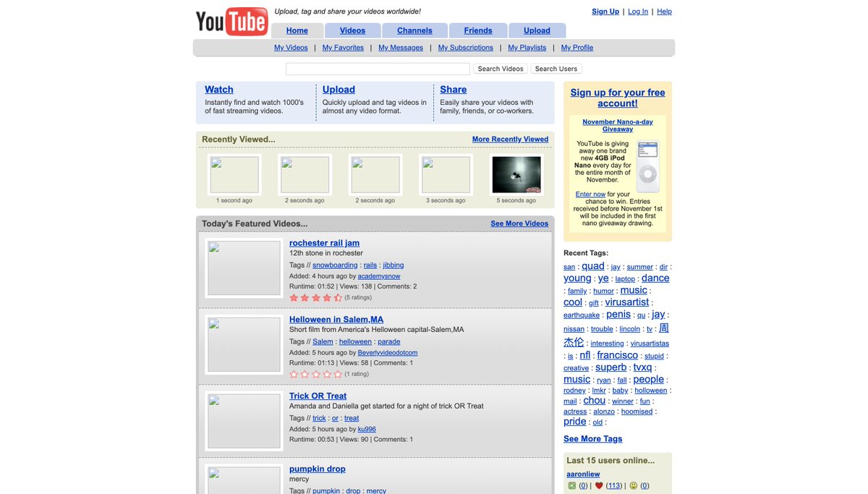Image resolution: width=868 pixels, height=494 pixels.
Task: Open My Playlists
Action: [x=527, y=48]
